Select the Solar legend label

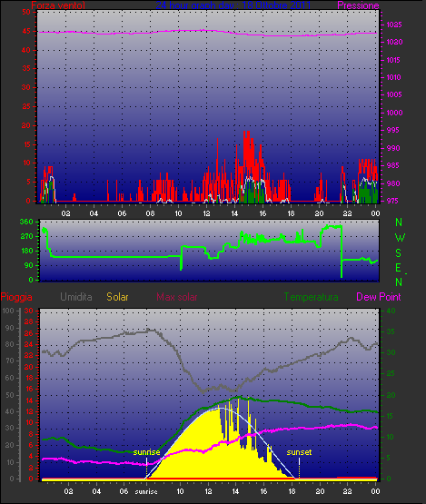(117, 297)
